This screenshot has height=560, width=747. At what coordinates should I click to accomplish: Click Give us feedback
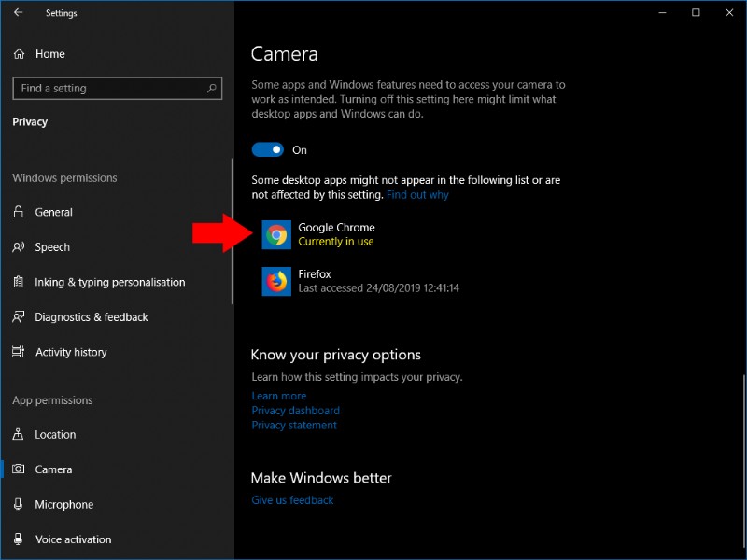click(x=292, y=499)
